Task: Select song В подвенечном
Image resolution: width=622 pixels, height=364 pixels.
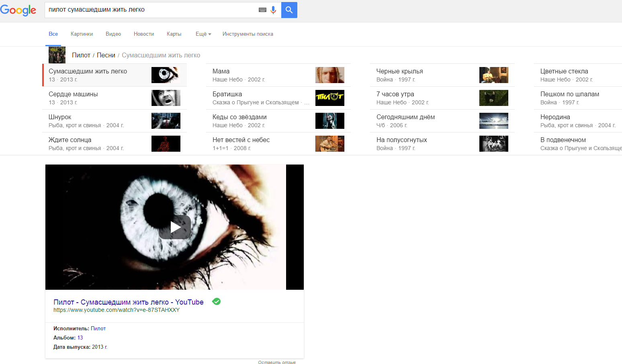Action: [578, 144]
